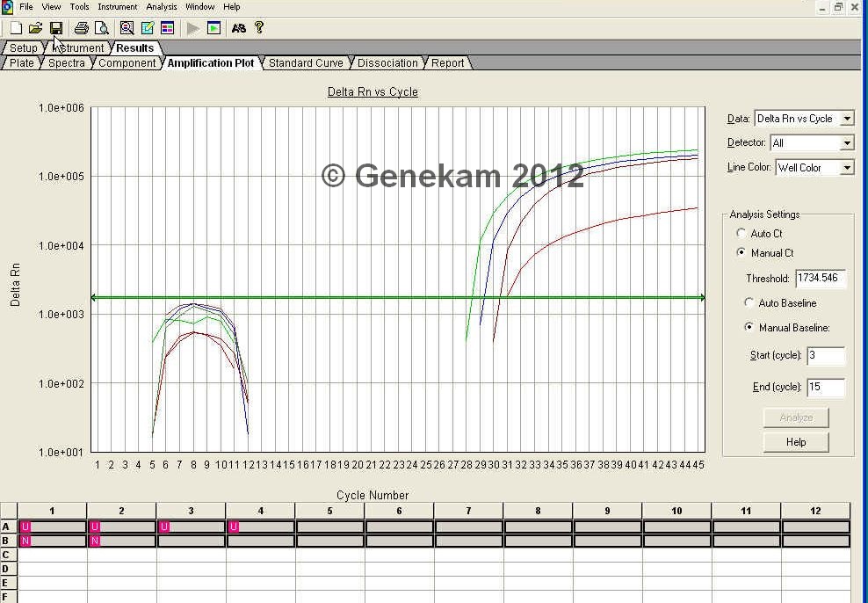Screen dimensions: 868x603
Task: Restore down the application window
Action: 839,7
